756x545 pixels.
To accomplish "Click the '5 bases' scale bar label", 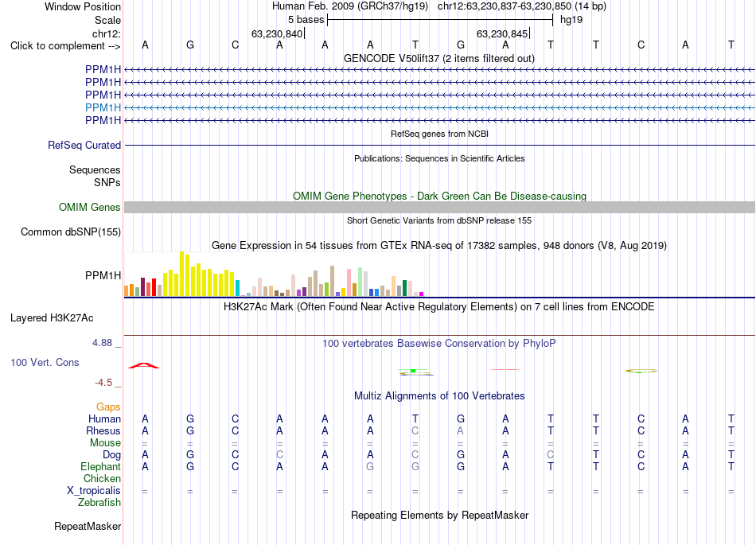I will [x=306, y=20].
